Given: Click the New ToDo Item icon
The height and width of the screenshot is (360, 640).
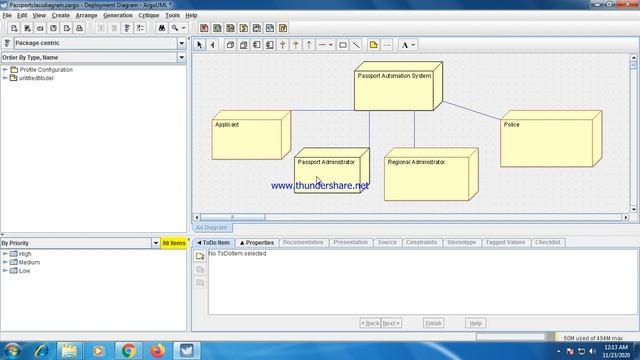Looking at the screenshot, I should point(200,256).
